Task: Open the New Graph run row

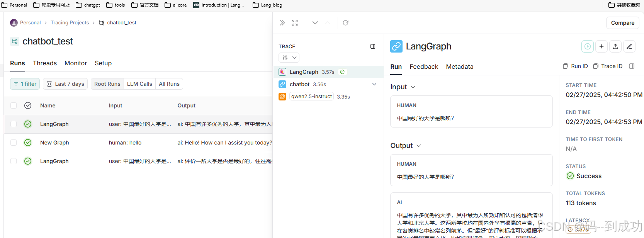Action: click(x=138, y=143)
